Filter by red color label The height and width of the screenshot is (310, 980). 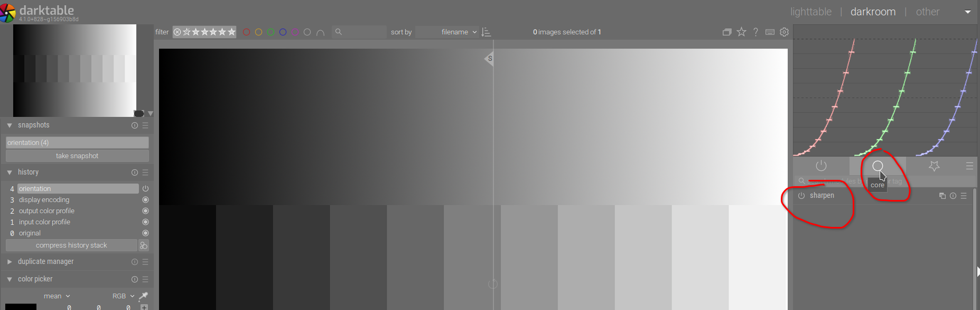click(246, 32)
